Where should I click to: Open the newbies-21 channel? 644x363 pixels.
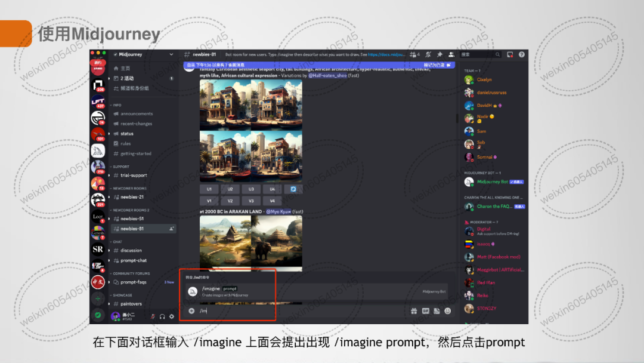pos(132,197)
